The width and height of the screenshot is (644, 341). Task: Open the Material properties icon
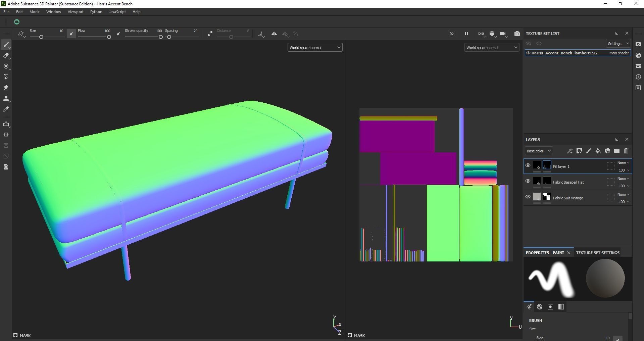pyautogui.click(x=561, y=307)
